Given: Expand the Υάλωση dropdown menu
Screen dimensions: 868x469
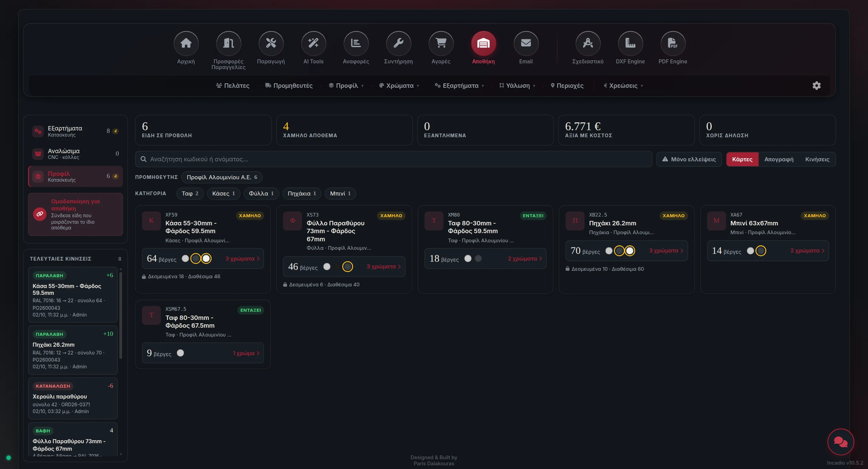Looking at the screenshot, I should pyautogui.click(x=517, y=86).
